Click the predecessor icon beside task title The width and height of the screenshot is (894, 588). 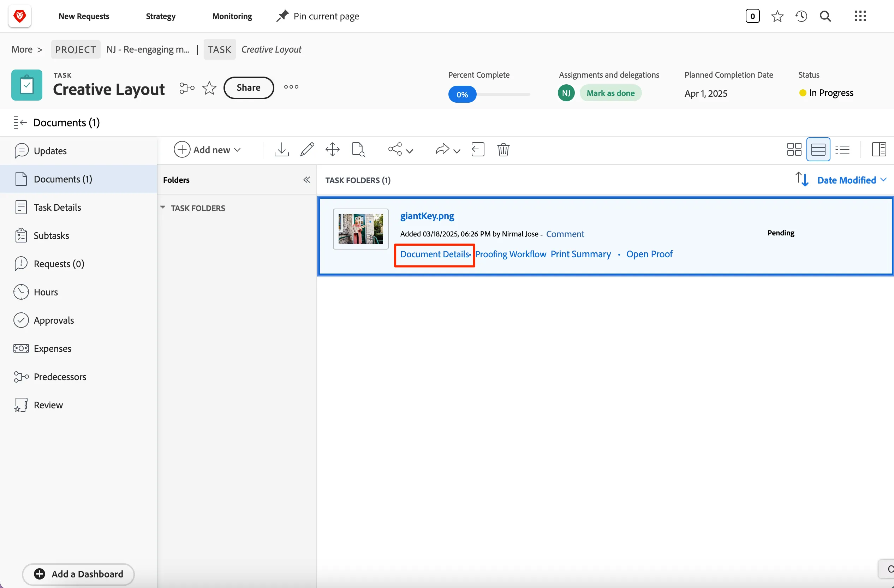[x=187, y=88]
